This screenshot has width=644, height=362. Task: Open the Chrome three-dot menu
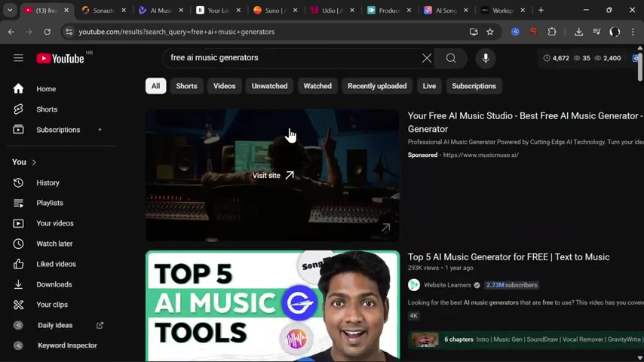click(x=633, y=32)
